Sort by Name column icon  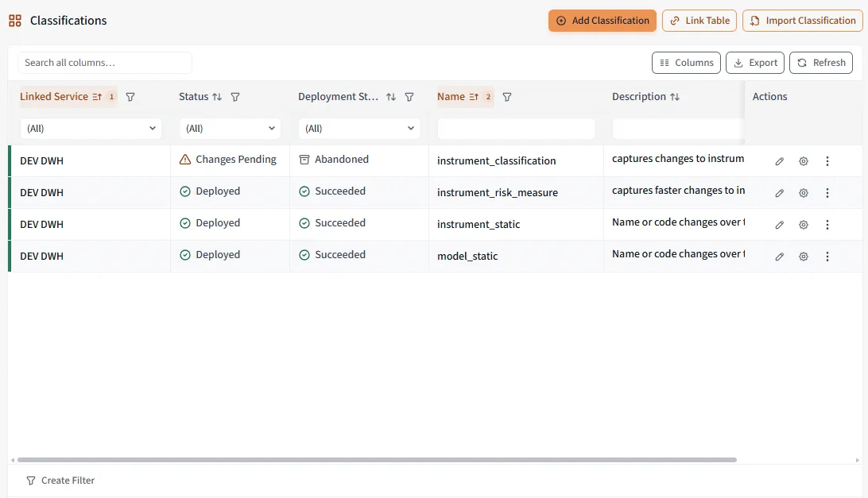click(474, 97)
